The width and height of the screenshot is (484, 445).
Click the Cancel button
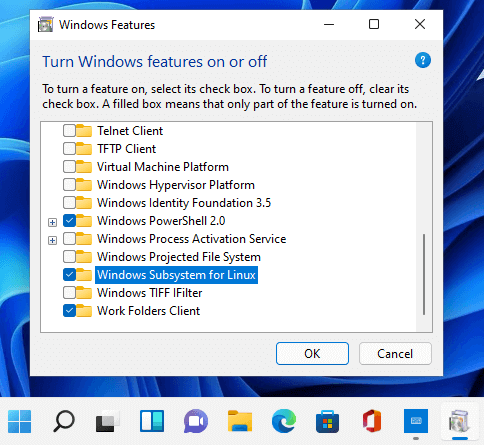point(395,353)
